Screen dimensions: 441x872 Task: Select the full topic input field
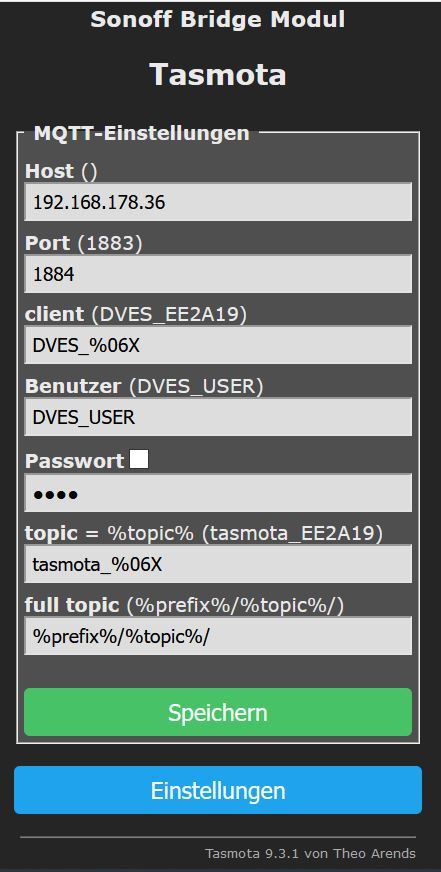(218, 636)
